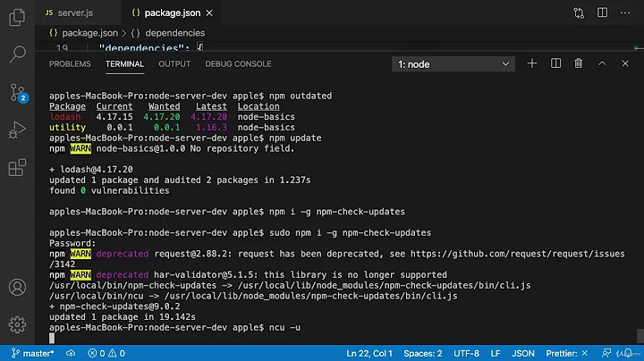
Task: Create a new terminal with plus icon
Action: click(532, 63)
